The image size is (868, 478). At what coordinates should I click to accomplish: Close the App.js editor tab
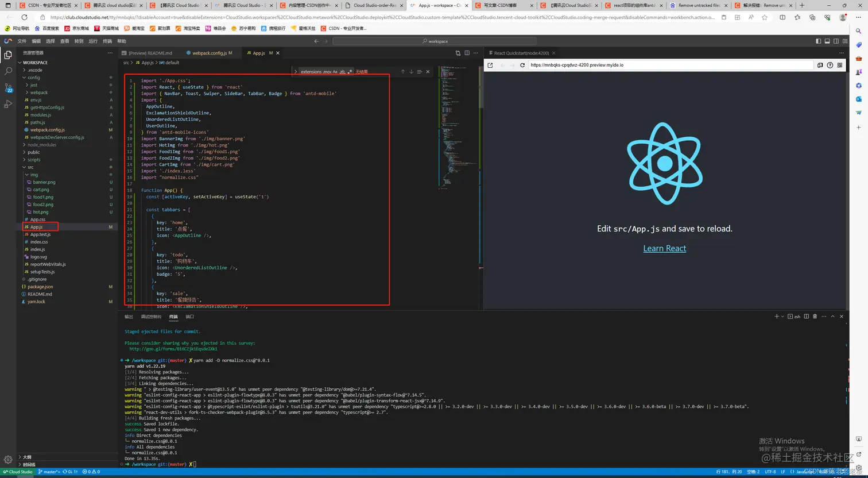point(278,53)
